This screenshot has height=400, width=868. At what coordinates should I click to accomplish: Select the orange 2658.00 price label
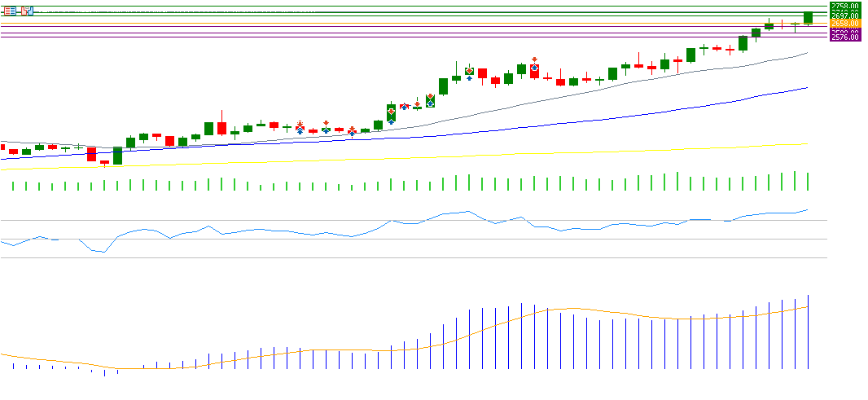[844, 24]
